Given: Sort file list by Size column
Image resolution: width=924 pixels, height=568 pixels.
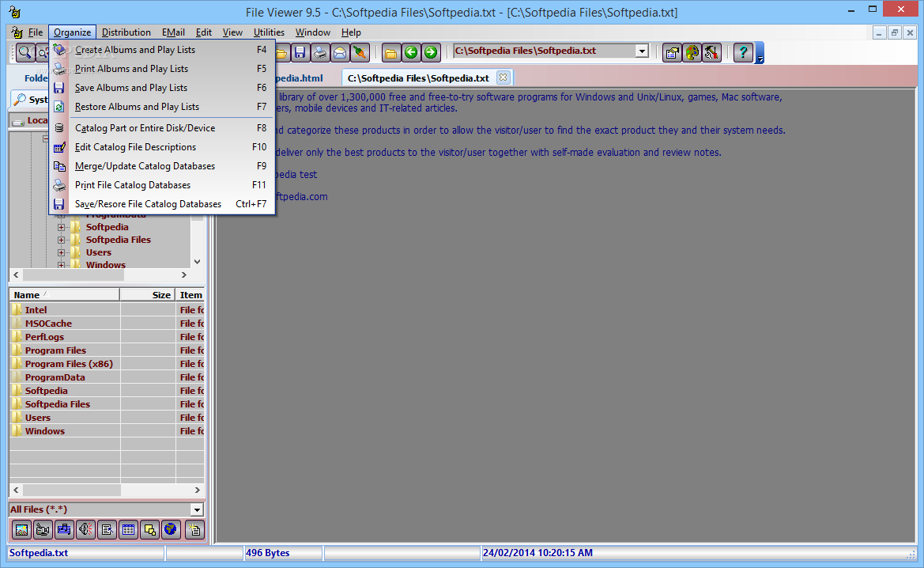Looking at the screenshot, I should [x=147, y=295].
